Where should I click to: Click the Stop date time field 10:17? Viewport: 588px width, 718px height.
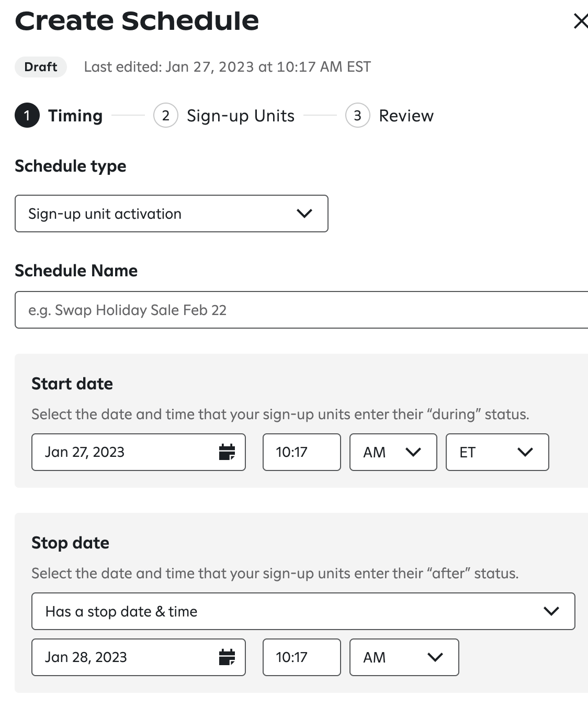(x=301, y=657)
